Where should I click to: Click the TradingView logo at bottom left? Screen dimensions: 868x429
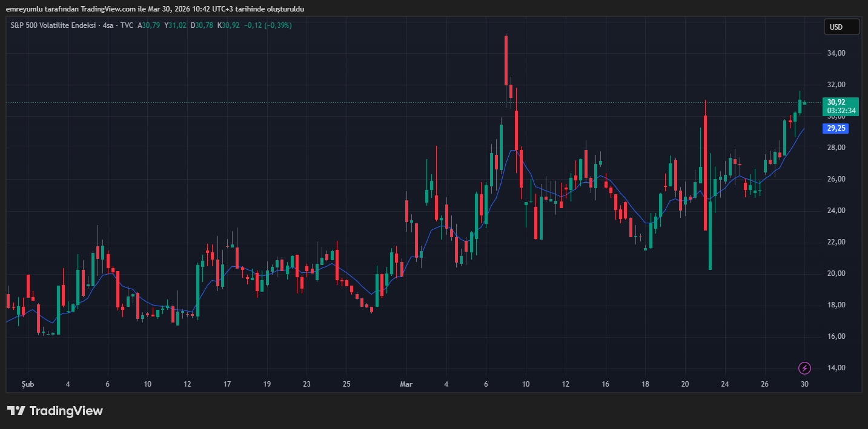(55, 411)
